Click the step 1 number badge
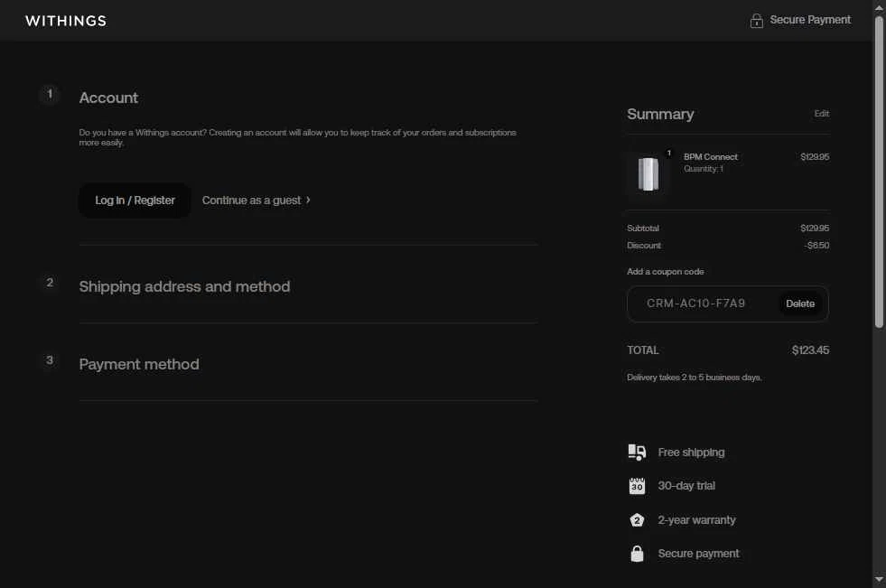Screen dimensions: 886x588 (50, 94)
